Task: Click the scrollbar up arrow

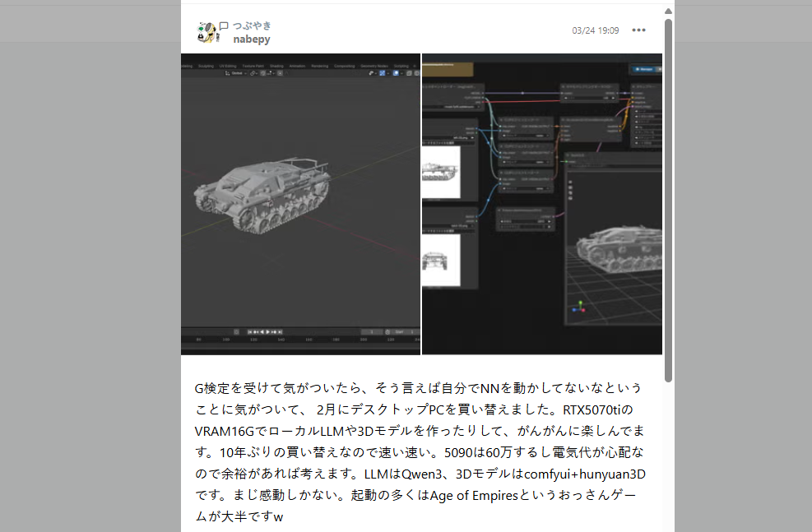Action: coord(668,11)
